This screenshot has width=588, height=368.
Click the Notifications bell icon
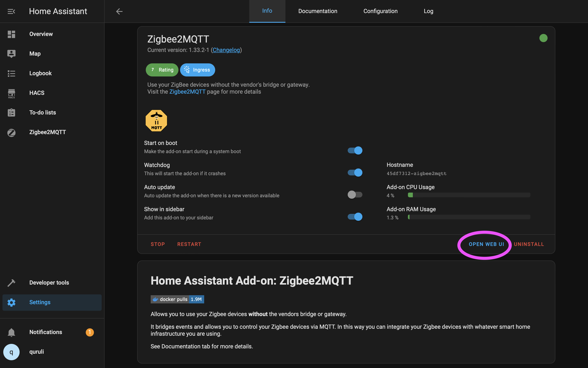point(11,332)
